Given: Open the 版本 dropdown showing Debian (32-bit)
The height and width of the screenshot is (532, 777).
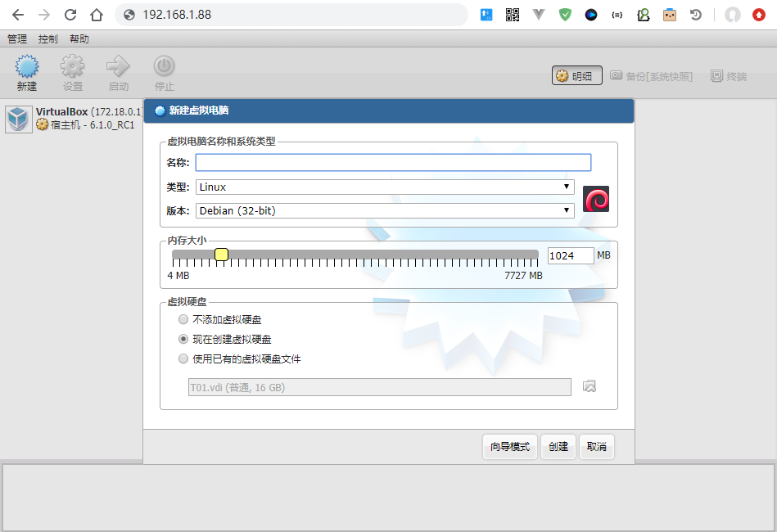Looking at the screenshot, I should click(385, 210).
